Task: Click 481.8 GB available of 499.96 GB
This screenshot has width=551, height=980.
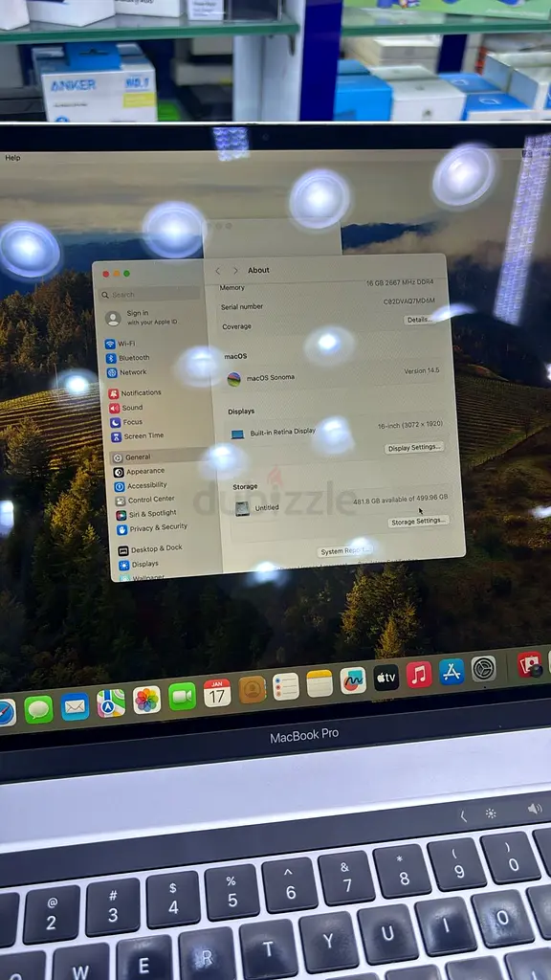Action: point(401,500)
